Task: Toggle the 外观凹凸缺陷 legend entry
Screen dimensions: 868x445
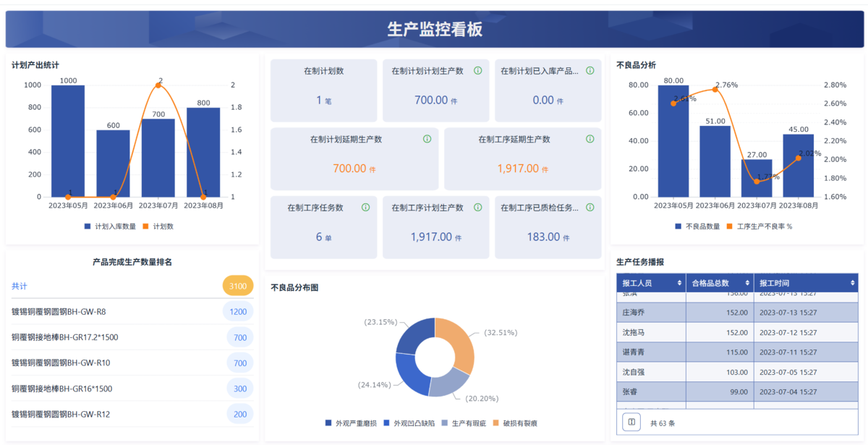Action: click(x=409, y=423)
